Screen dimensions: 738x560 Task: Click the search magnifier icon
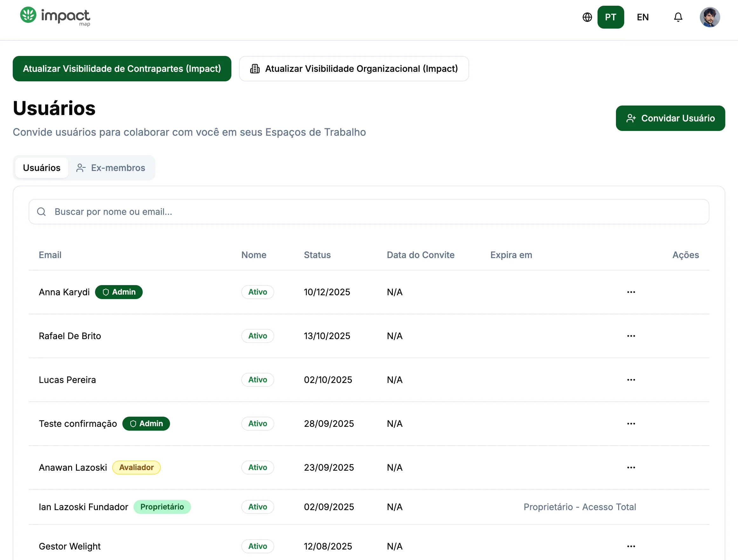[x=41, y=211]
